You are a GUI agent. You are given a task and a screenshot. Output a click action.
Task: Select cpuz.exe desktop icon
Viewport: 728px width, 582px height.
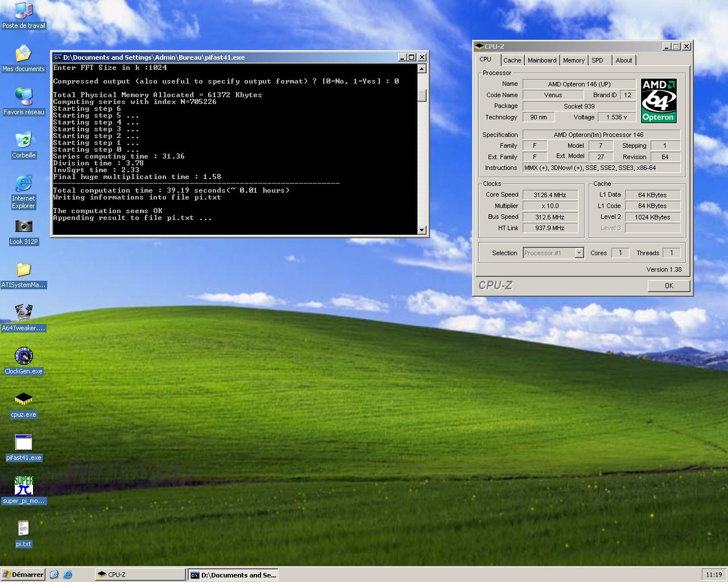click(23, 404)
